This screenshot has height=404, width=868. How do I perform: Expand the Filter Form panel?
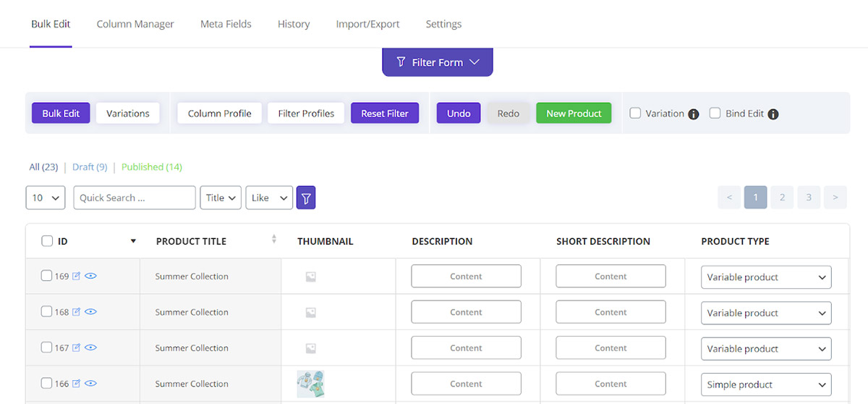(438, 62)
